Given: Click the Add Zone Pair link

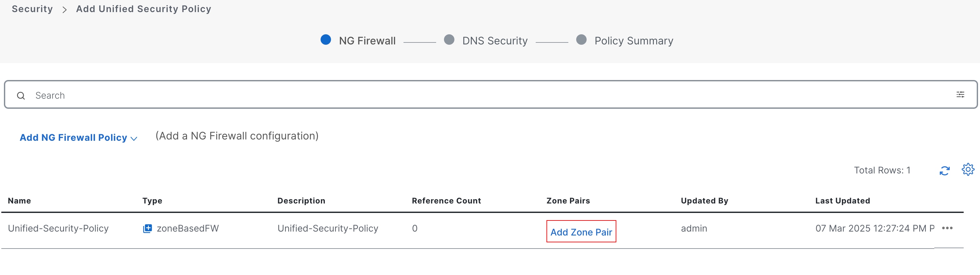Looking at the screenshot, I should coord(581,232).
